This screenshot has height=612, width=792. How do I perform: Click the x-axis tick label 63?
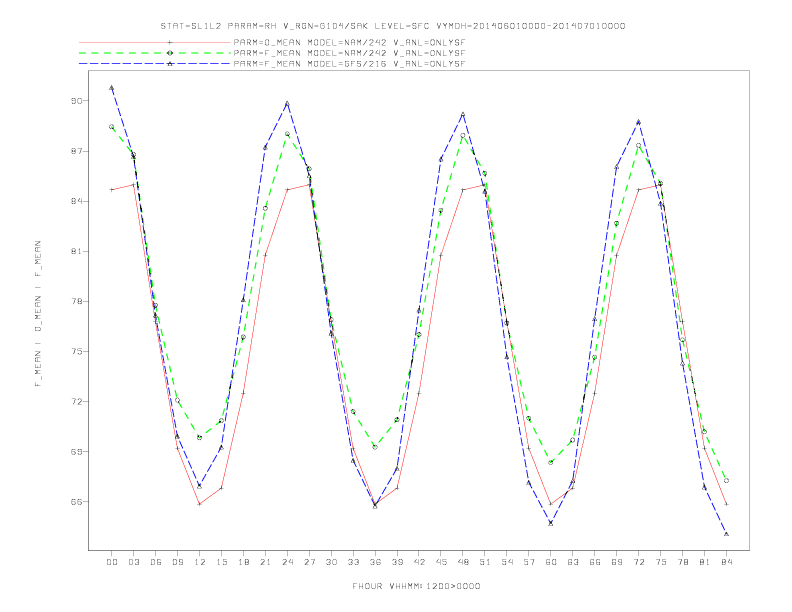(573, 562)
